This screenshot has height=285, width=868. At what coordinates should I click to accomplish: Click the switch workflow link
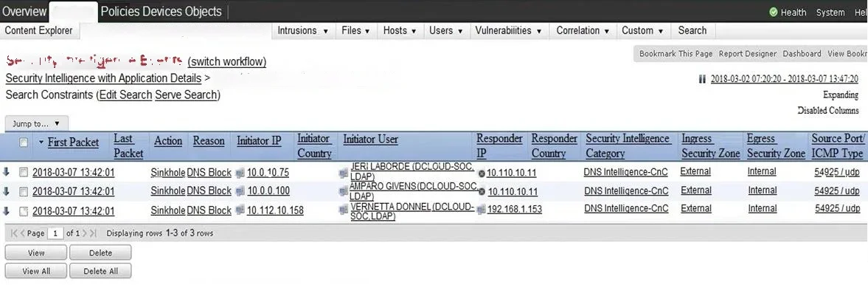click(x=227, y=61)
